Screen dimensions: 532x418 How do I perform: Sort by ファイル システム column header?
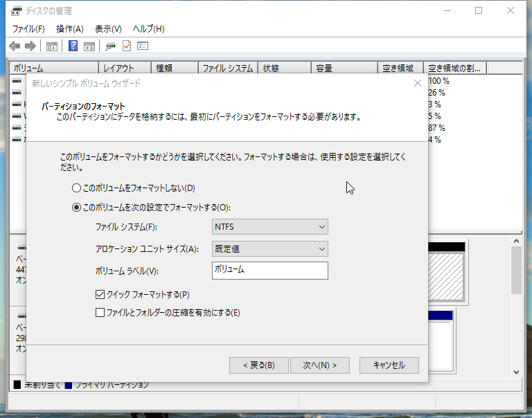tap(228, 68)
